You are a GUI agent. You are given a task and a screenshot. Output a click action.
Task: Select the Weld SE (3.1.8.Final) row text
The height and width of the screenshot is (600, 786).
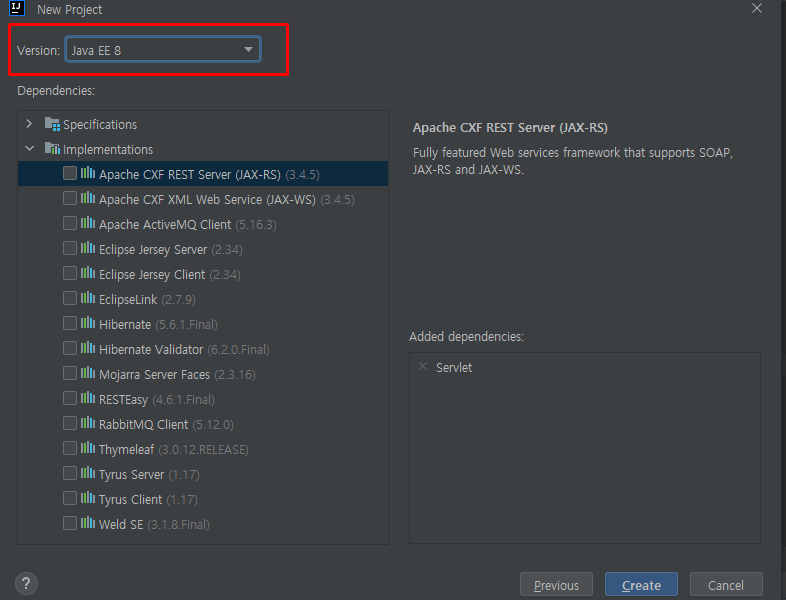154,524
